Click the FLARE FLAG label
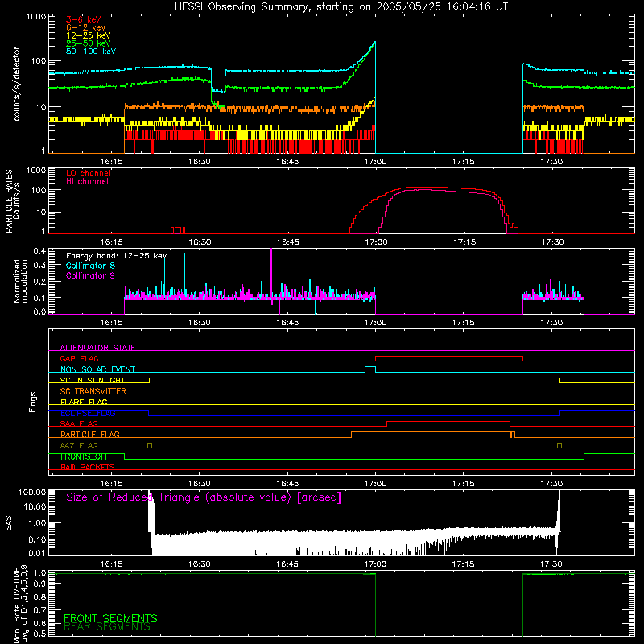 84,402
